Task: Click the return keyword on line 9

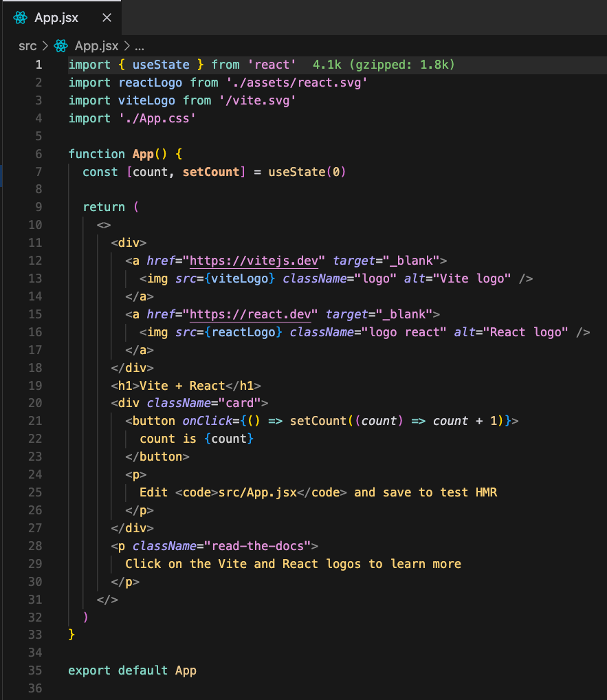Action: (104, 207)
